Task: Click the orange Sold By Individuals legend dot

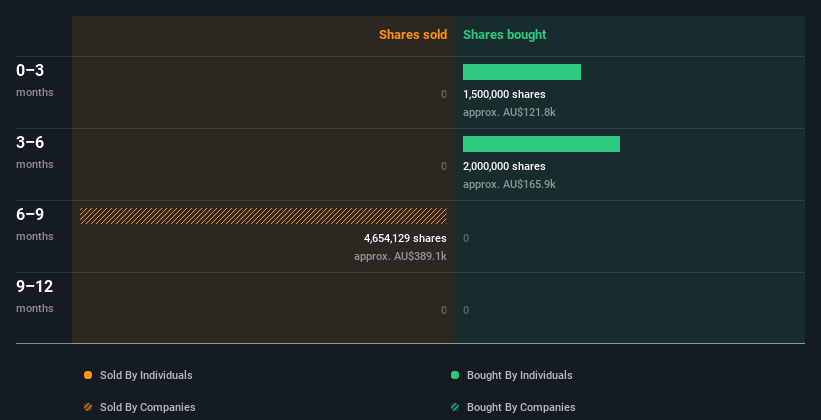Action: (x=88, y=375)
